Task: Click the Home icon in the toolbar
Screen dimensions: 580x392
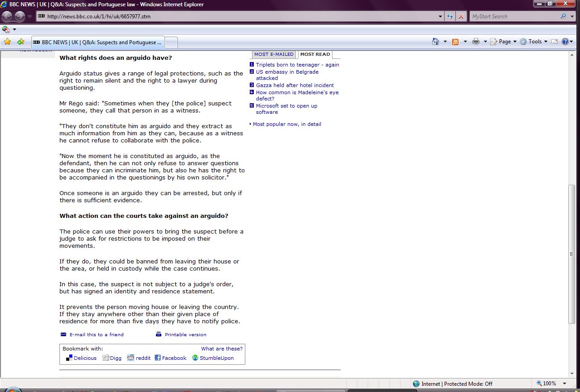Action: click(x=436, y=42)
